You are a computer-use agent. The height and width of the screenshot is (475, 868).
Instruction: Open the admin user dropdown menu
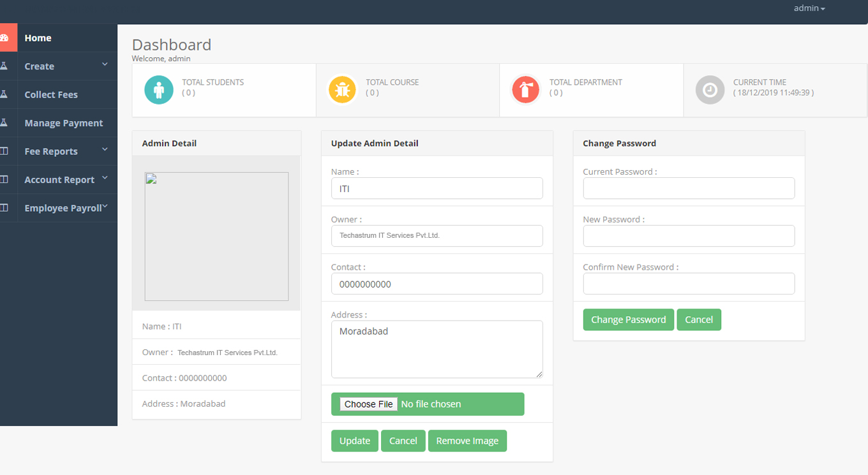click(809, 8)
